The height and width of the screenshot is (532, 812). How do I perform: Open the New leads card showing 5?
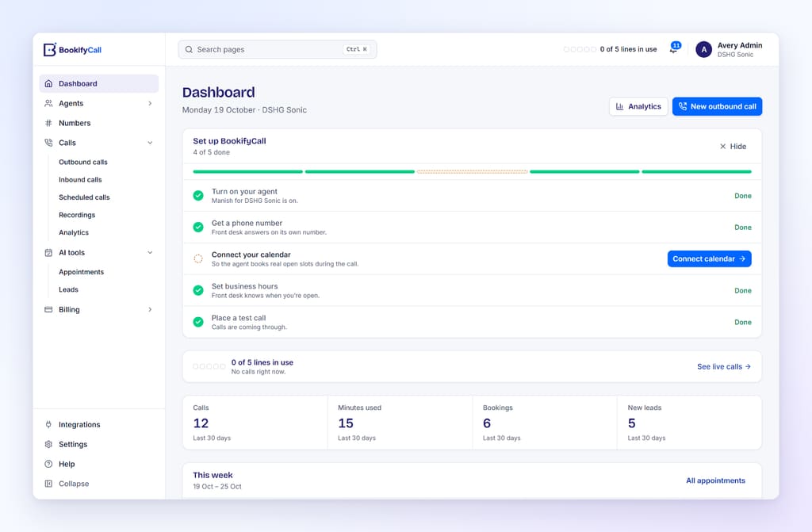click(689, 423)
